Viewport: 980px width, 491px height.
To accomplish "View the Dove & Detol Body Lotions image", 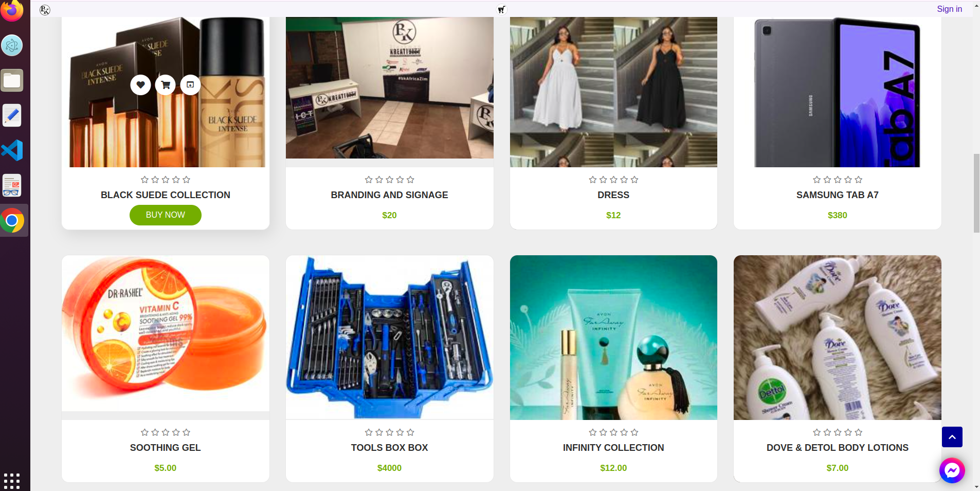I will coord(837,338).
